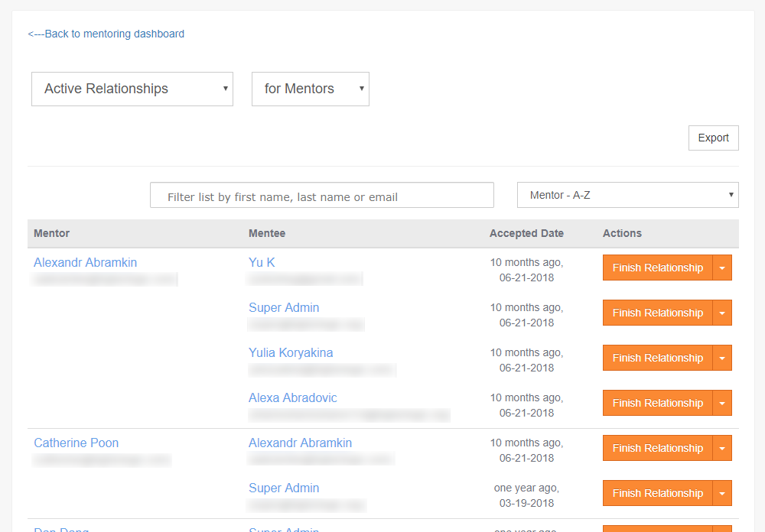Click the Mentor column header
The height and width of the screenshot is (532, 765).
pos(52,233)
